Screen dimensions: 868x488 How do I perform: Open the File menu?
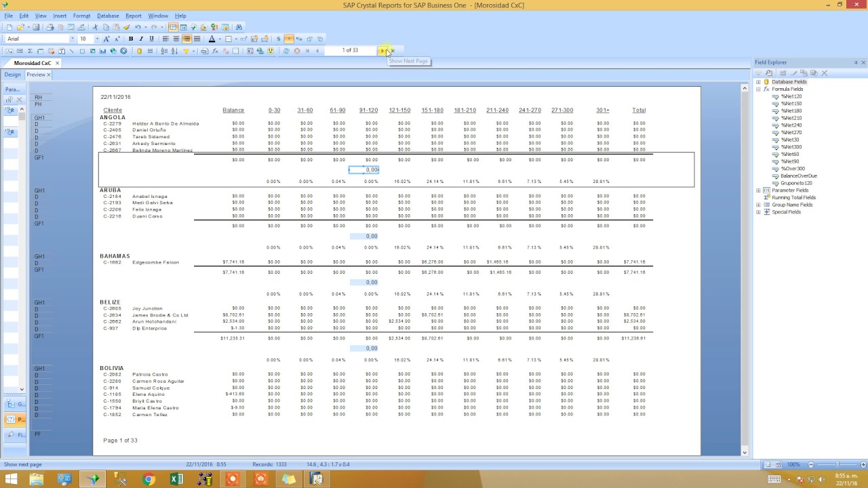point(9,16)
